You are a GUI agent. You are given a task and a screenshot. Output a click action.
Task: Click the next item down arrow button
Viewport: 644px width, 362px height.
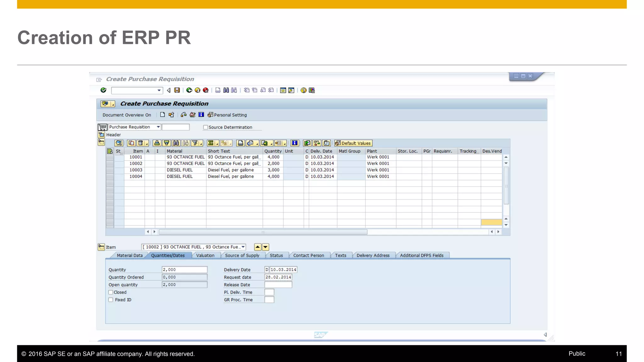coord(265,247)
